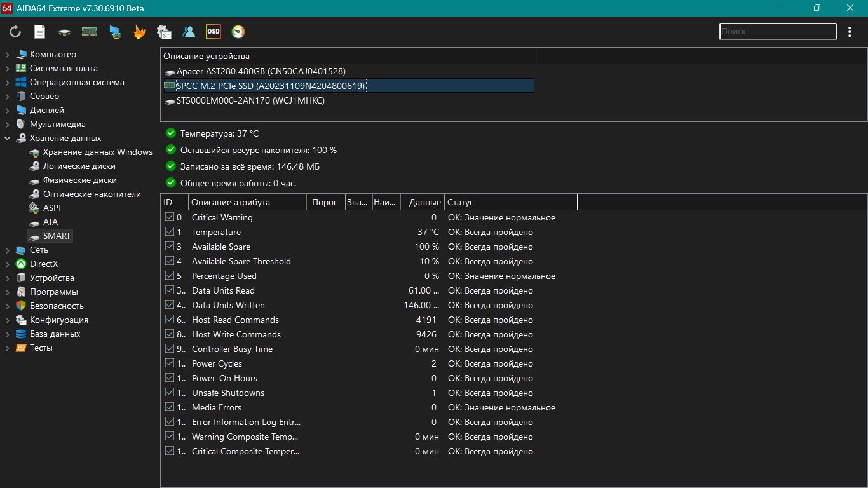Image resolution: width=868 pixels, height=488 pixels.
Task: Click the RAM module toolbar icon
Action: point(90,32)
